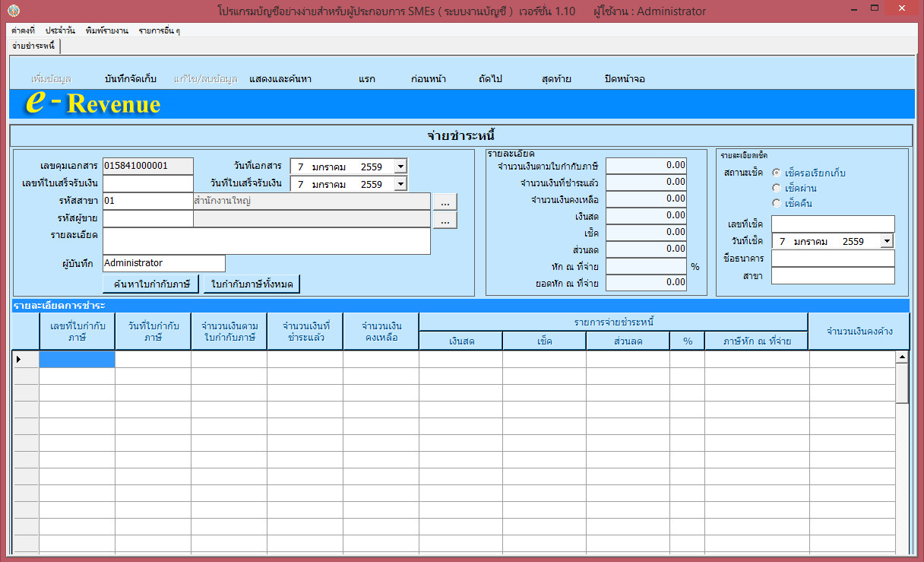Image resolution: width=924 pixels, height=562 pixels.
Task: Click the ใบกำกับภาษีทั้งหมด button
Action: pos(252,284)
